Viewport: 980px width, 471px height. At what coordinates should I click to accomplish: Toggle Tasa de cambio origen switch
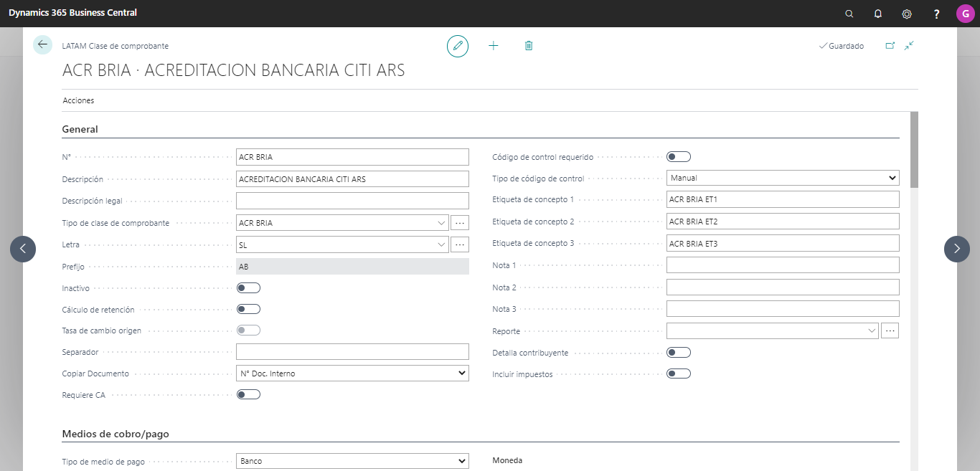(248, 330)
